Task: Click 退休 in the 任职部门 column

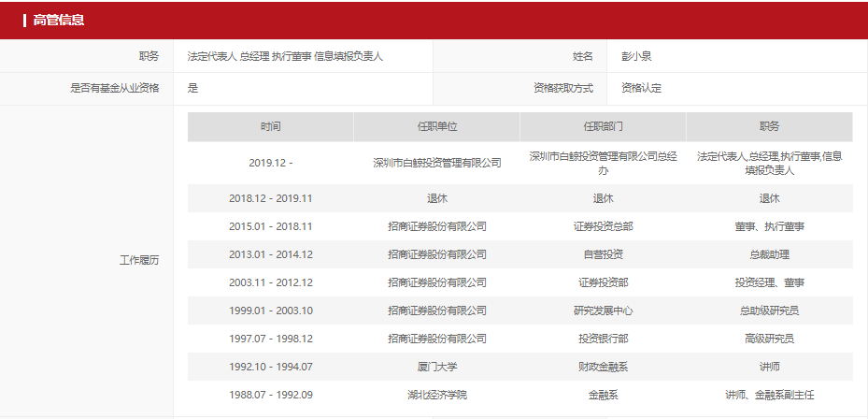Action: 604,198
